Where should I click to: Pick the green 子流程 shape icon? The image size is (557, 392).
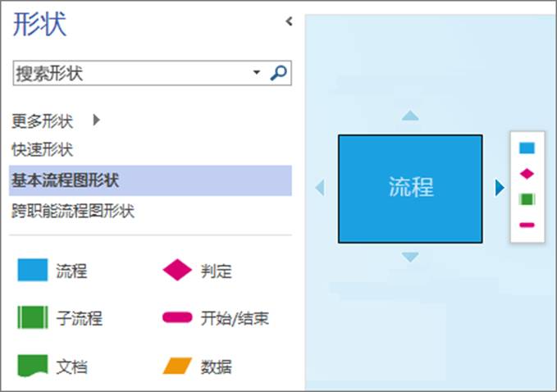tap(33, 317)
